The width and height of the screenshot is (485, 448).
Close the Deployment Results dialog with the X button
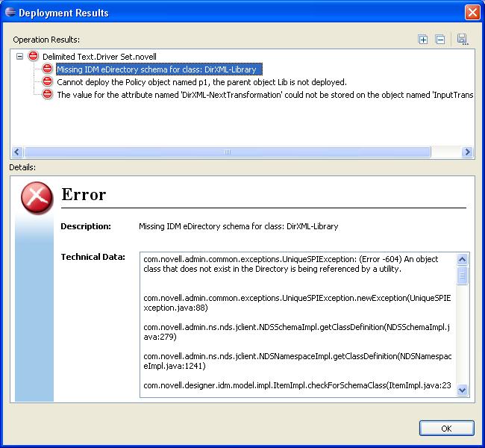pyautogui.click(x=472, y=13)
